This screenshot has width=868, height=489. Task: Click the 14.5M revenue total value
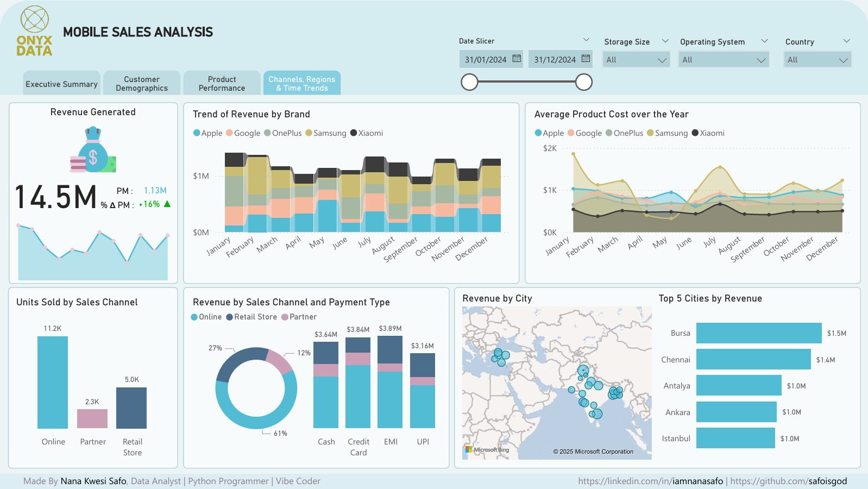click(x=56, y=197)
